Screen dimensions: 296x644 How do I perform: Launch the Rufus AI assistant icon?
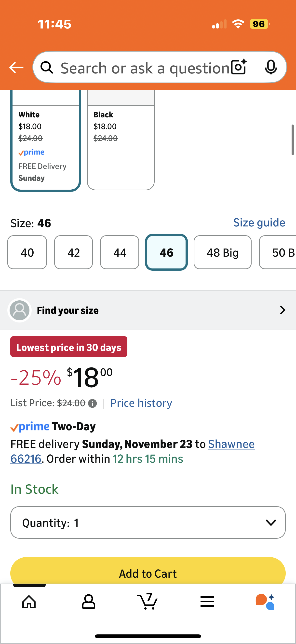click(265, 601)
